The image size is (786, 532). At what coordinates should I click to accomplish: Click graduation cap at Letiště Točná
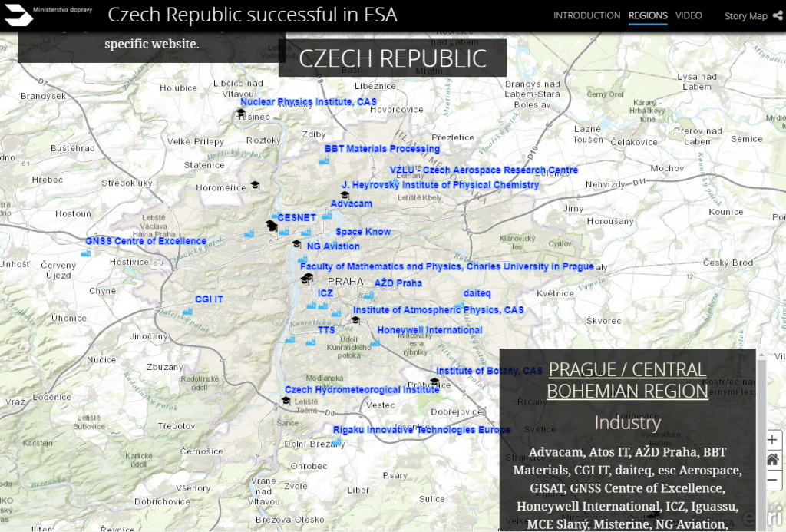pos(286,400)
